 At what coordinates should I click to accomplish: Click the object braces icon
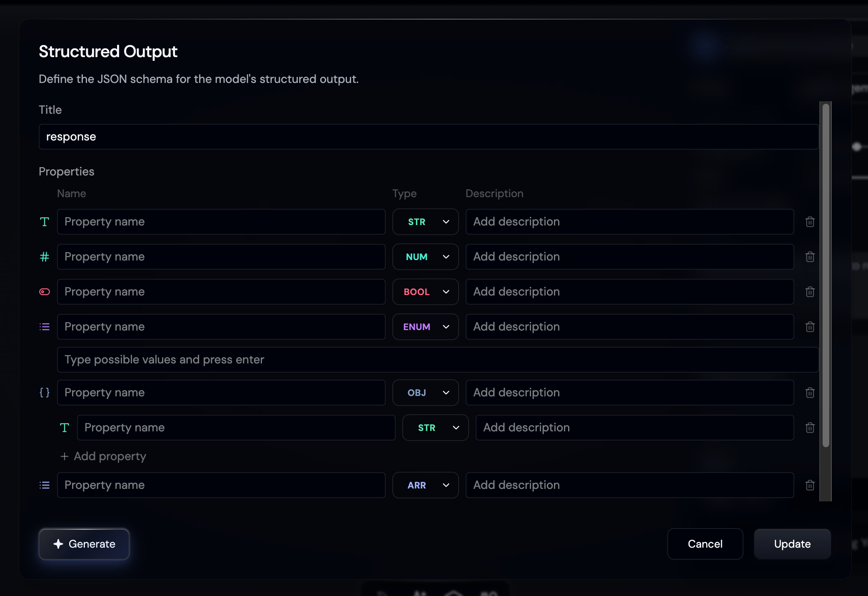[45, 393]
